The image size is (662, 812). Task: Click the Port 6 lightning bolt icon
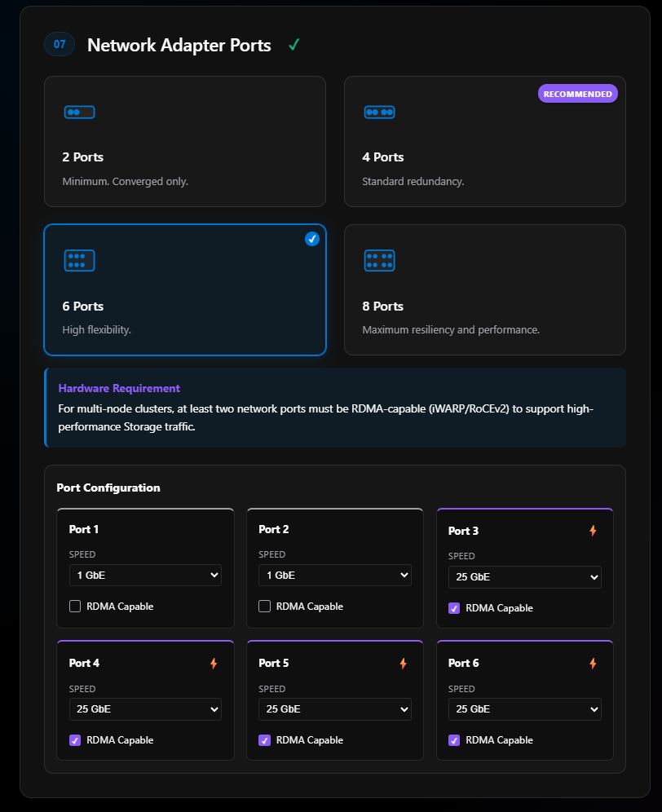pyautogui.click(x=593, y=664)
